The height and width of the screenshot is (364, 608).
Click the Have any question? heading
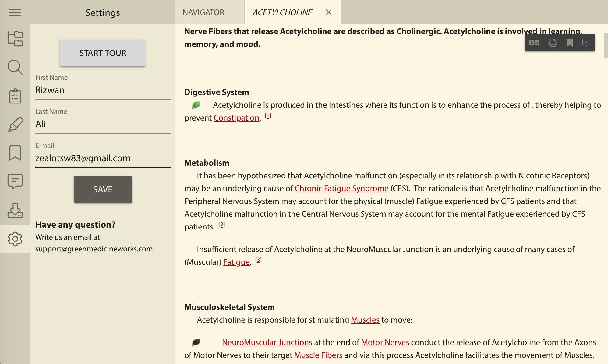[75, 225]
